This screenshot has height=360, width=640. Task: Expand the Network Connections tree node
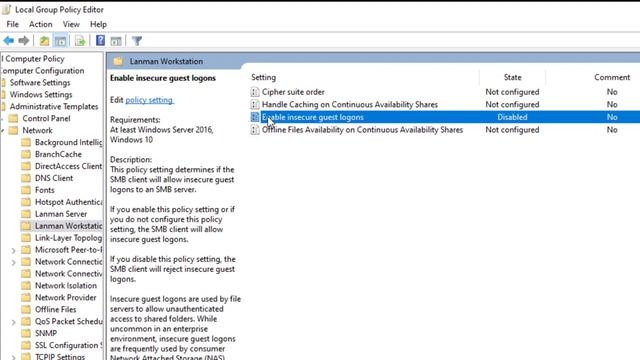coord(13,262)
